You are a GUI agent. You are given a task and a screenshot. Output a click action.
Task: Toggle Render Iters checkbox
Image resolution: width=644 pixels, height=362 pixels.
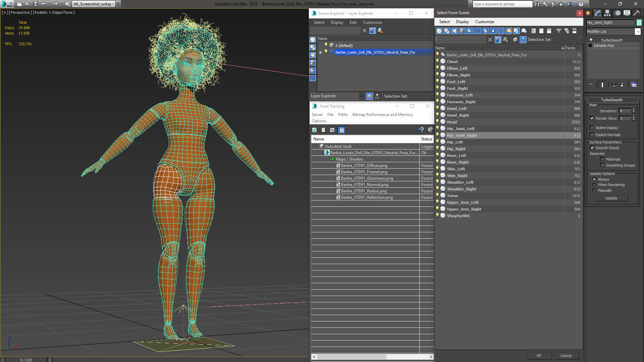[592, 118]
